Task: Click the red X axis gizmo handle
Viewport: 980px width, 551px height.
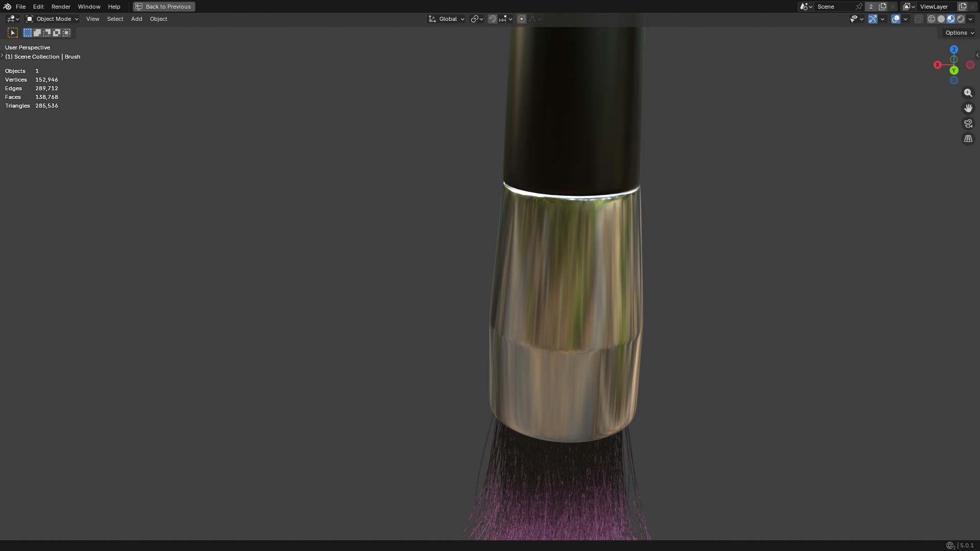Action: coord(938,65)
